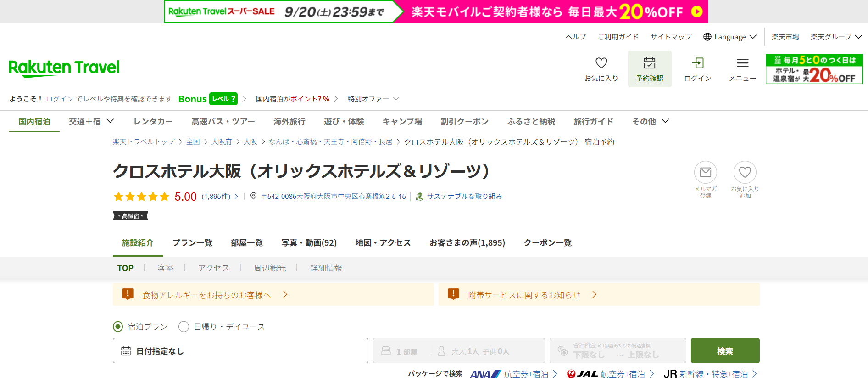Click the 日付指定なし date field

click(240, 351)
